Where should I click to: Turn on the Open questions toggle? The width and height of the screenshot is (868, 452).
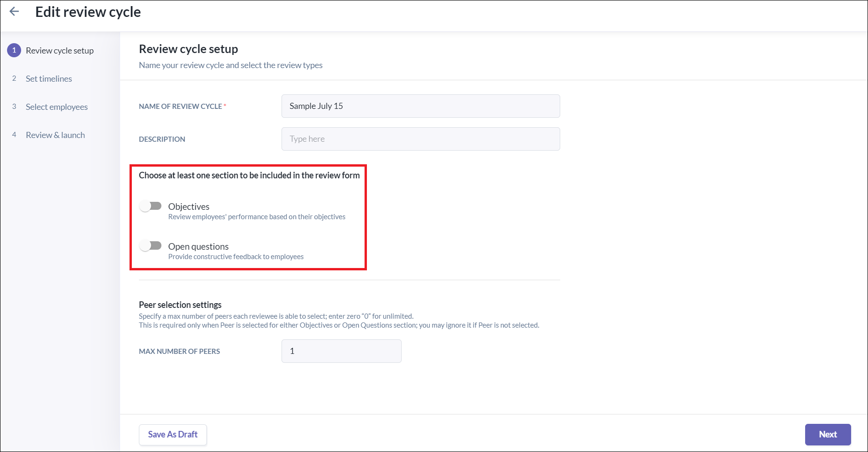(150, 245)
